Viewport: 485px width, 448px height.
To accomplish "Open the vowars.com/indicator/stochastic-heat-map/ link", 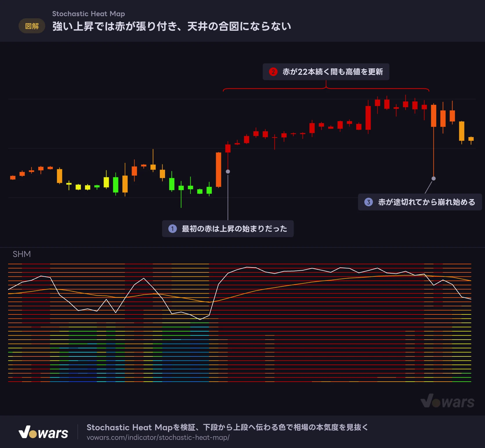I will coord(158,438).
